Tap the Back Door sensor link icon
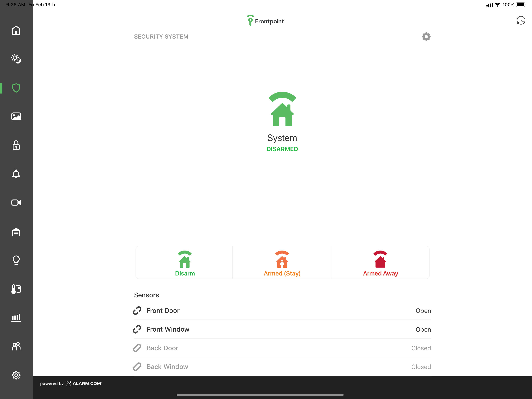 [137, 348]
